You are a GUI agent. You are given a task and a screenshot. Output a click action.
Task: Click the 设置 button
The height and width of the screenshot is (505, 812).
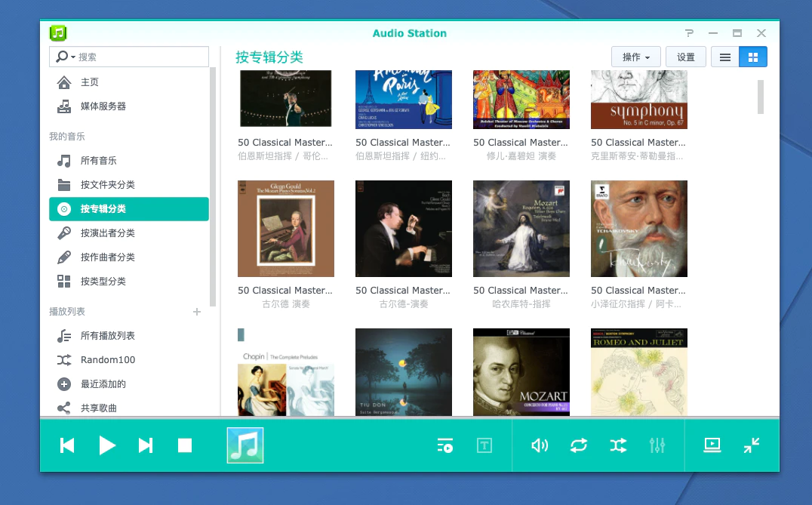(686, 57)
